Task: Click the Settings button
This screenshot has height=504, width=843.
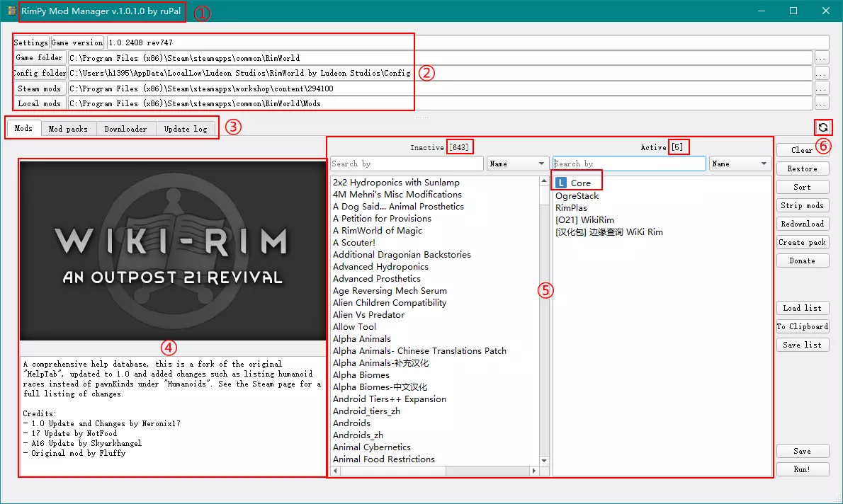Action: tap(30, 42)
